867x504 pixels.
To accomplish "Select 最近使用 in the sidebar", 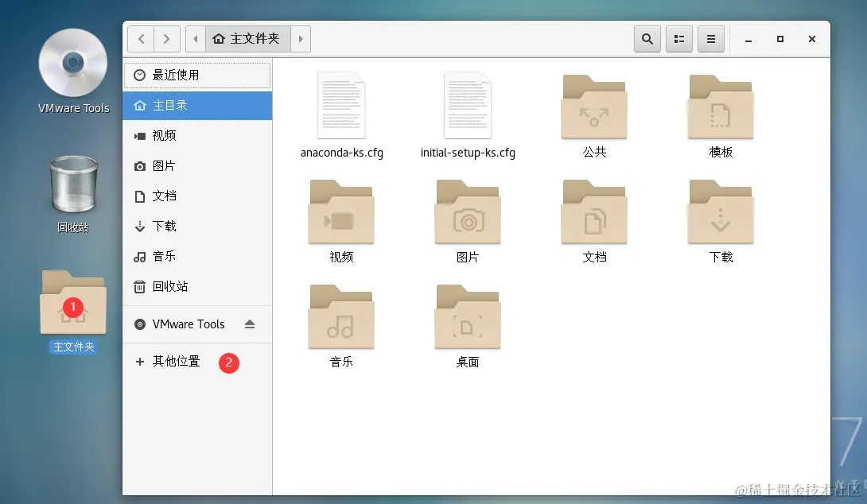I will click(197, 76).
